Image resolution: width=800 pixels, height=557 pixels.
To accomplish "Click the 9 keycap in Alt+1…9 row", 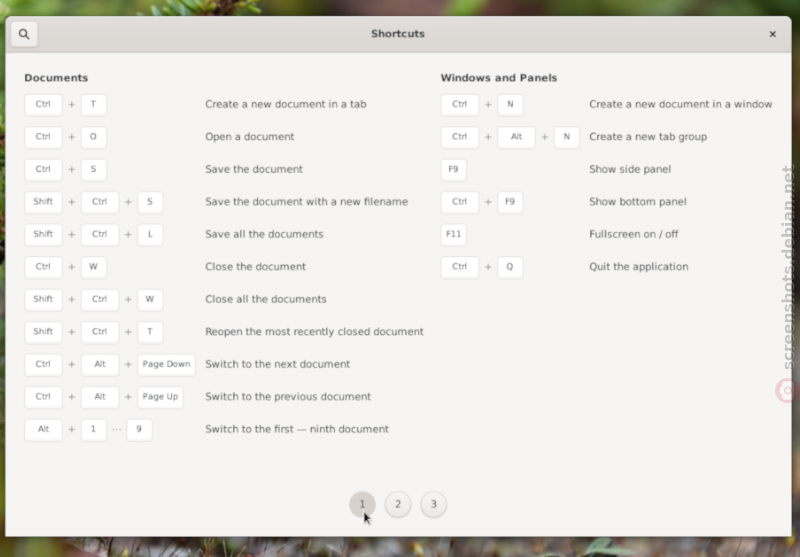I will click(x=139, y=429).
